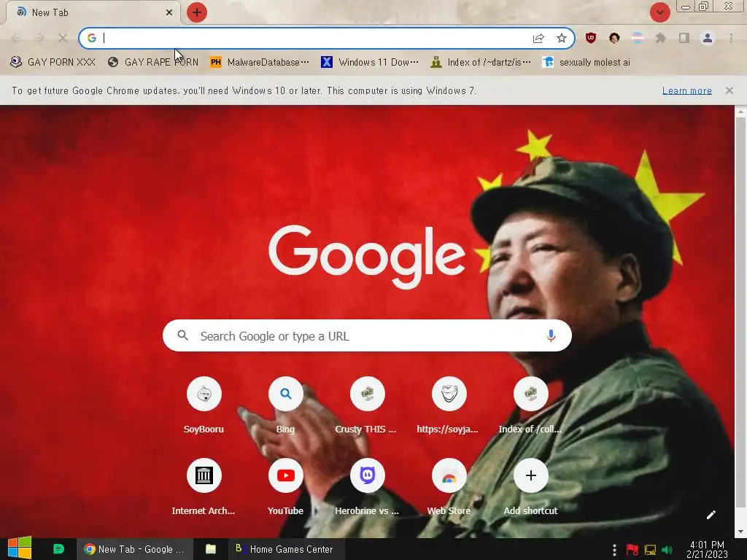Open the SoyBooru shortcut

pos(204,405)
